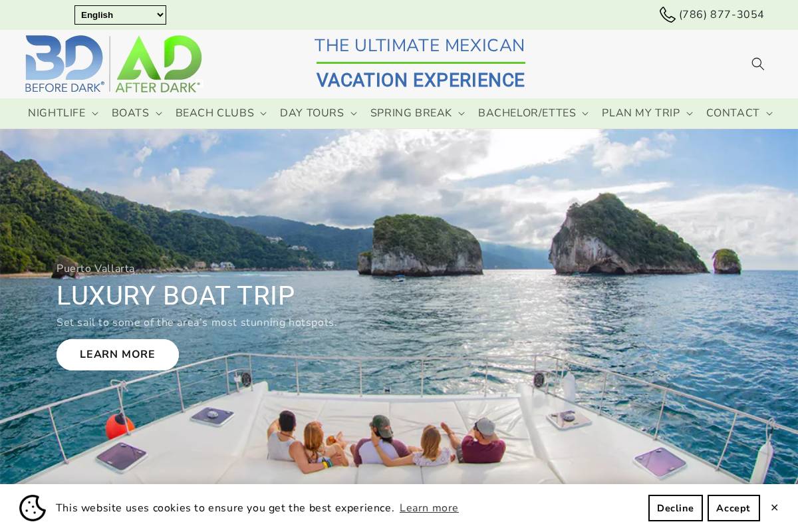The image size is (798, 532).
Task: Decline the website cookies
Action: pyautogui.click(x=675, y=508)
